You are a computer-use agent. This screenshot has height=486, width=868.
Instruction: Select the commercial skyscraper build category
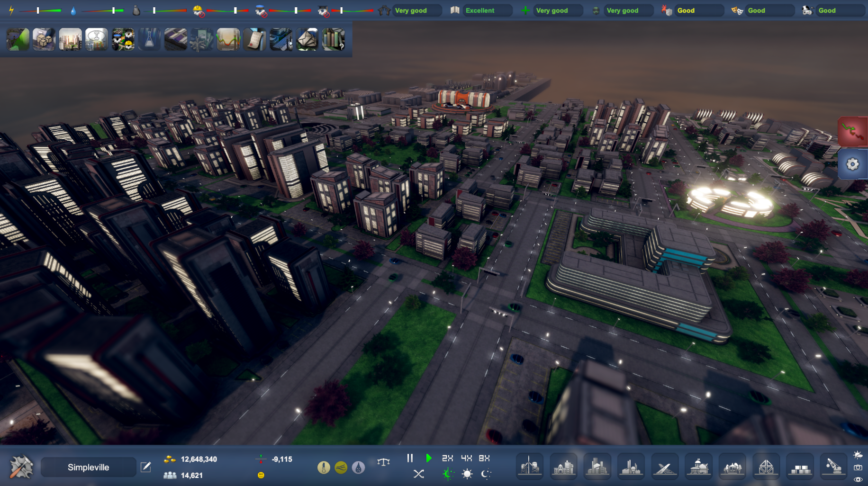597,466
